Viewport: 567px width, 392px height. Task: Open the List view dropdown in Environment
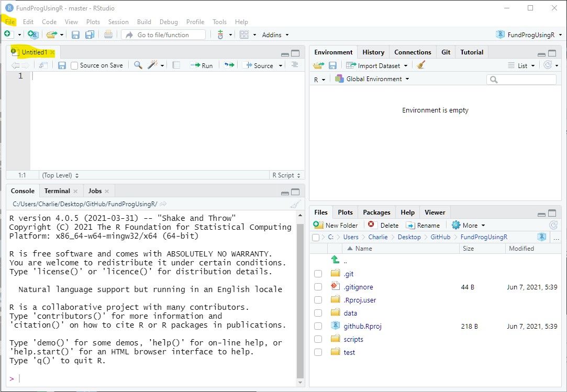pos(521,65)
